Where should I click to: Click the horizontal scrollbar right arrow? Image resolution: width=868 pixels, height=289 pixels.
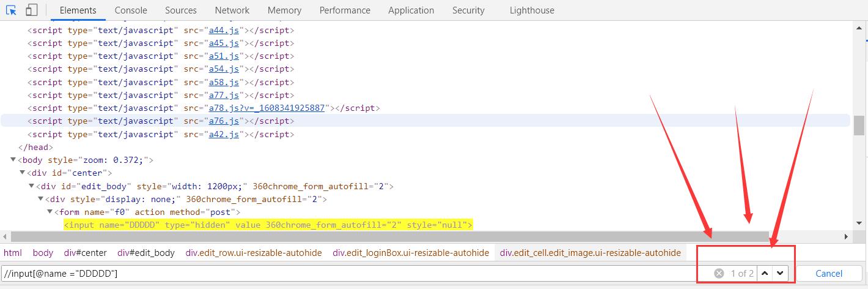pyautogui.click(x=847, y=236)
